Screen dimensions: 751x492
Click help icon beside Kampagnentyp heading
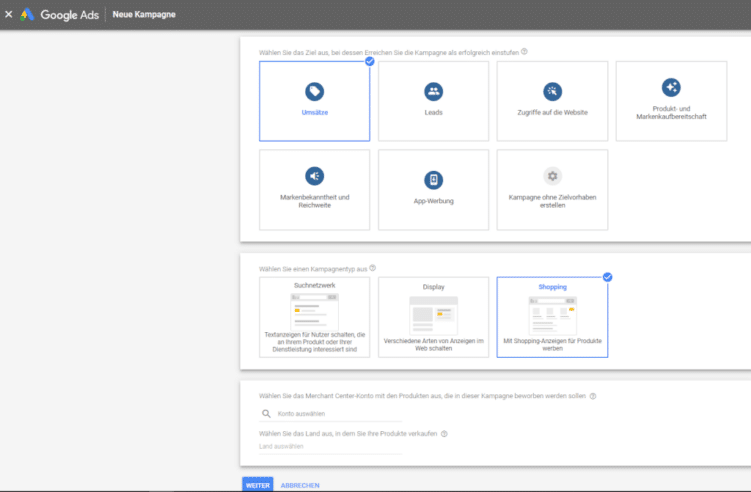point(373,268)
